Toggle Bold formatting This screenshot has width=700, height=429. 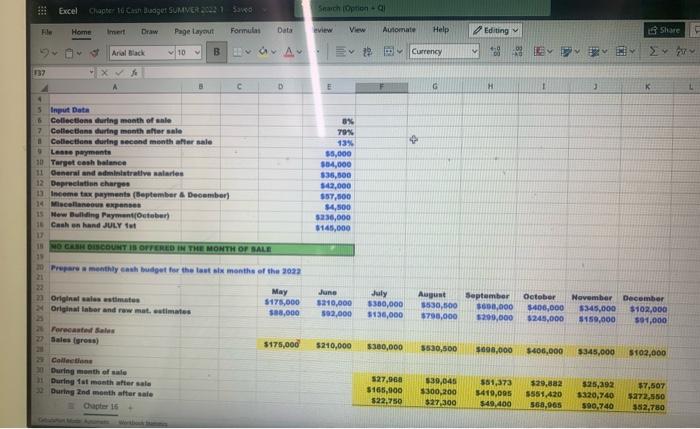[217, 52]
